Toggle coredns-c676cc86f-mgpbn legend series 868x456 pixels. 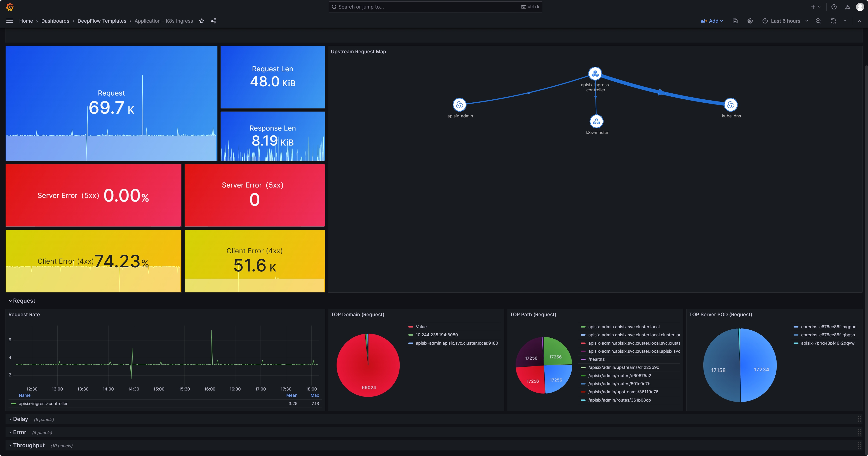click(x=828, y=326)
